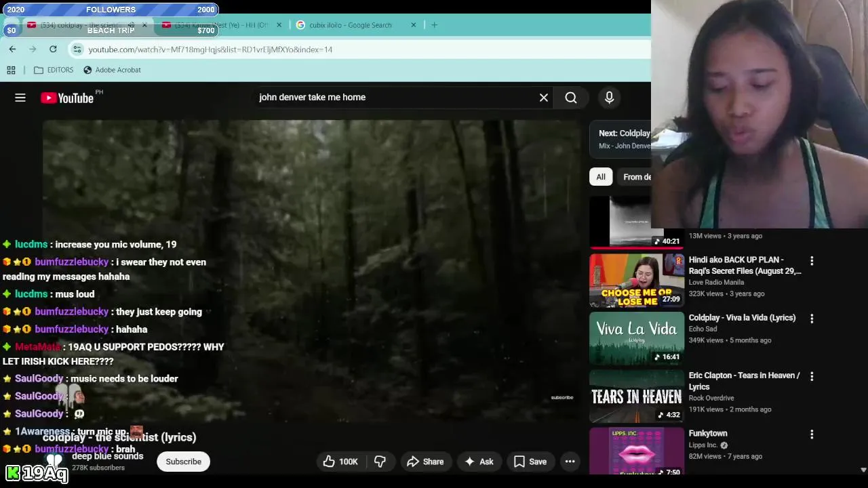The image size is (868, 488).
Task: Click the 19Aq Kick logo overlay
Action: pyautogui.click(x=37, y=472)
